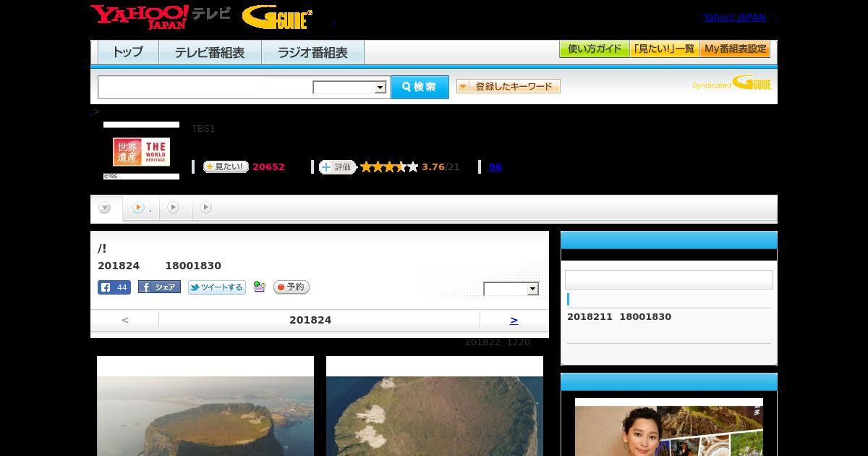
Task: Open the 使い方ガイド button
Action: (594, 49)
